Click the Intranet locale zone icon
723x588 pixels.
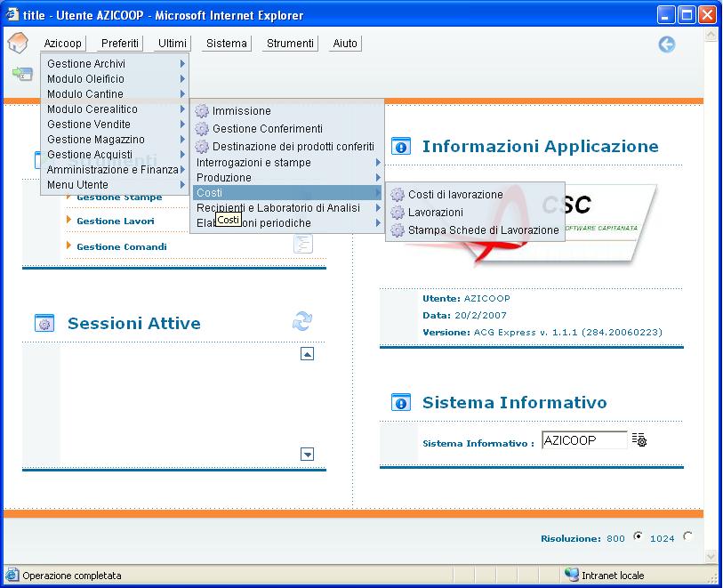pos(571,575)
